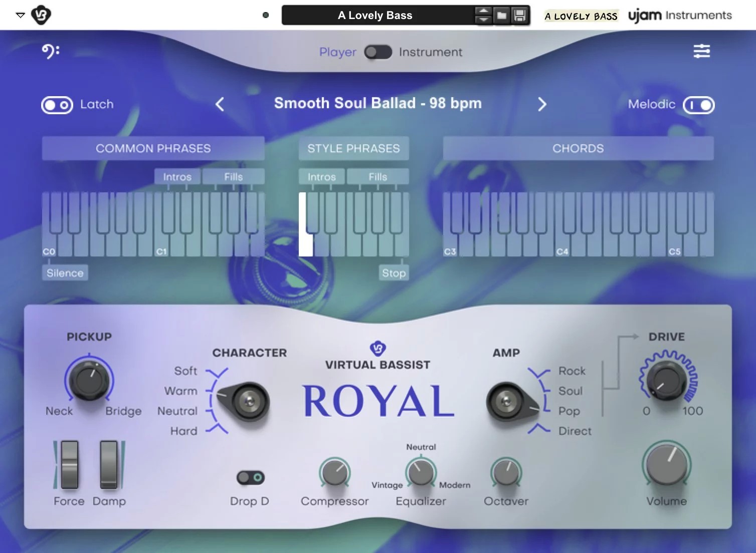This screenshot has height=553, width=756.
Task: Click the Volume knob
Action: click(667, 465)
